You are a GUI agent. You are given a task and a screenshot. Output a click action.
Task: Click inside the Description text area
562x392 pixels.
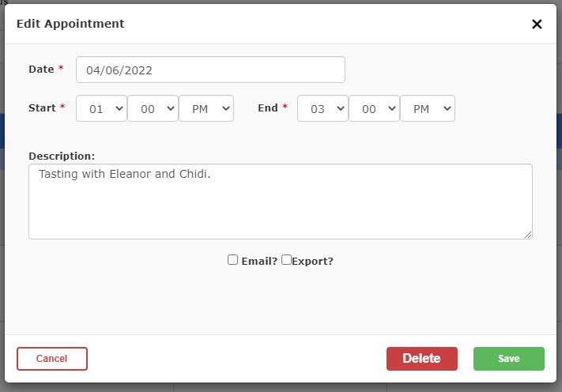[281, 202]
